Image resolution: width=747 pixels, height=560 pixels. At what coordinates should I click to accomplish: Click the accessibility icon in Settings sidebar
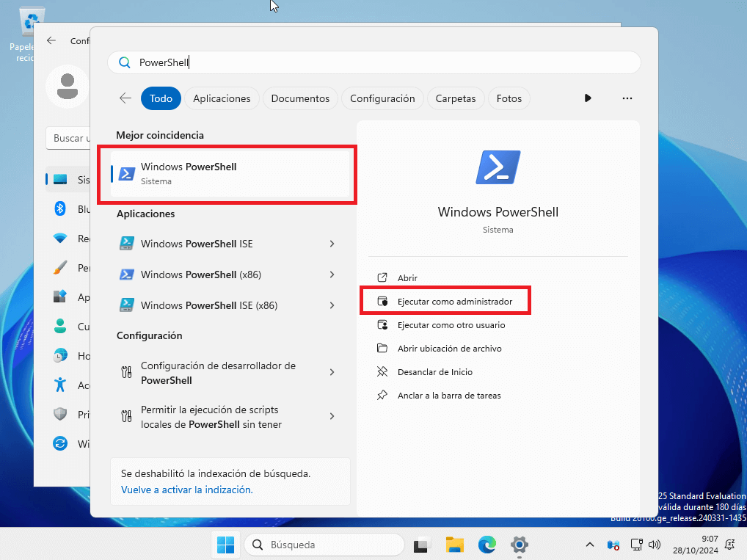pos(60,385)
